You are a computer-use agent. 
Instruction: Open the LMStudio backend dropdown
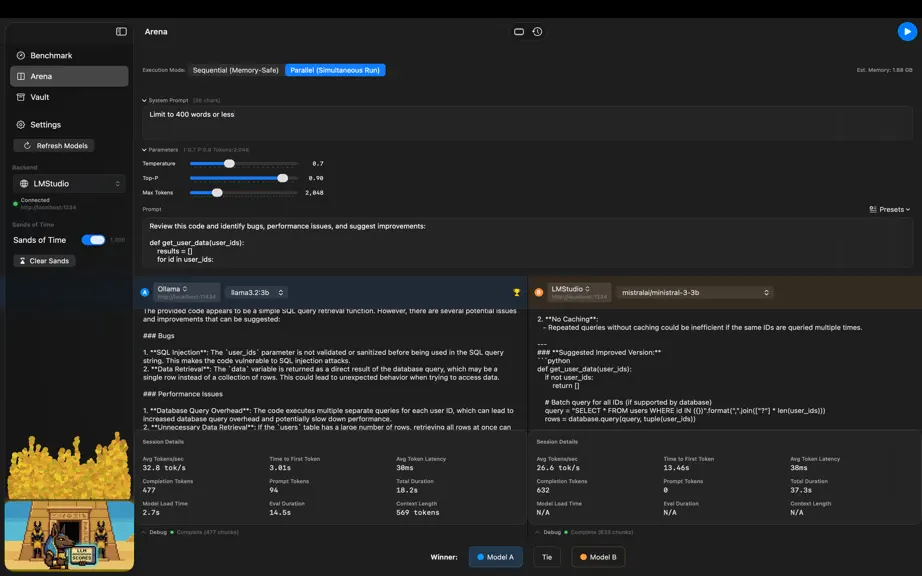pos(69,183)
